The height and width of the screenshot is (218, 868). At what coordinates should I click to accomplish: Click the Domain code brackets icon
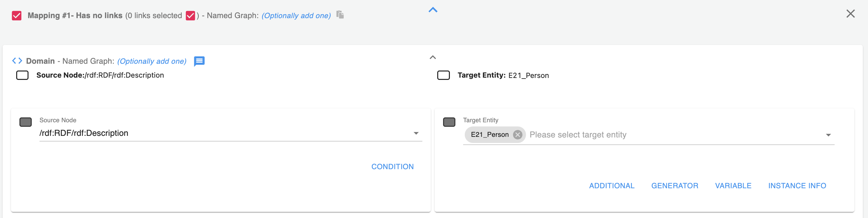pos(17,61)
